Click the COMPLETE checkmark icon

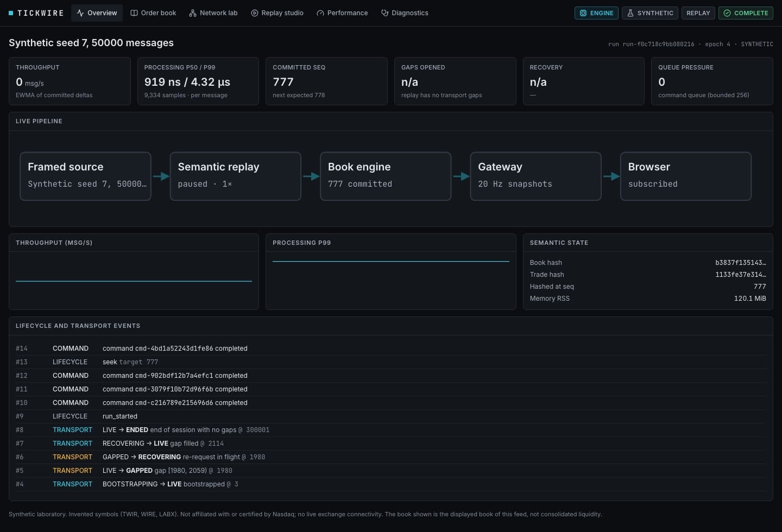pyautogui.click(x=727, y=13)
